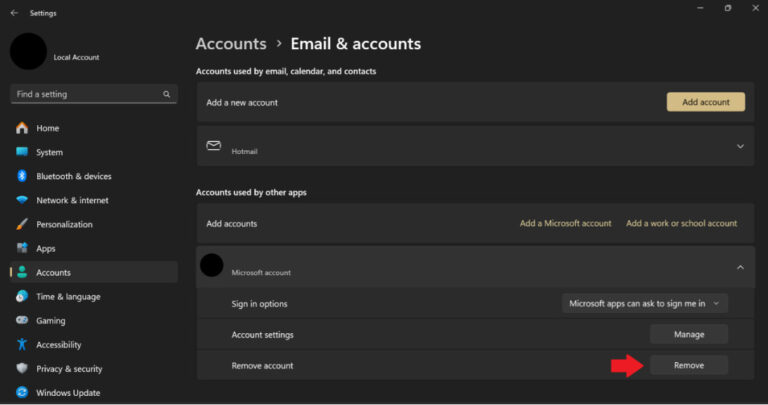Click the Time & language globe icon
This screenshot has width=768, height=405.
tap(22, 296)
